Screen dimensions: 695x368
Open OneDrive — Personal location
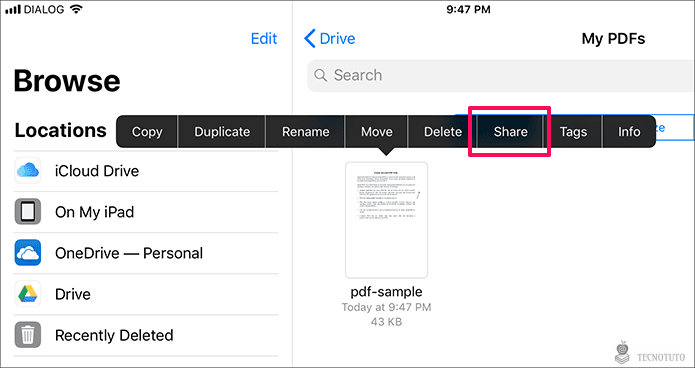(146, 253)
